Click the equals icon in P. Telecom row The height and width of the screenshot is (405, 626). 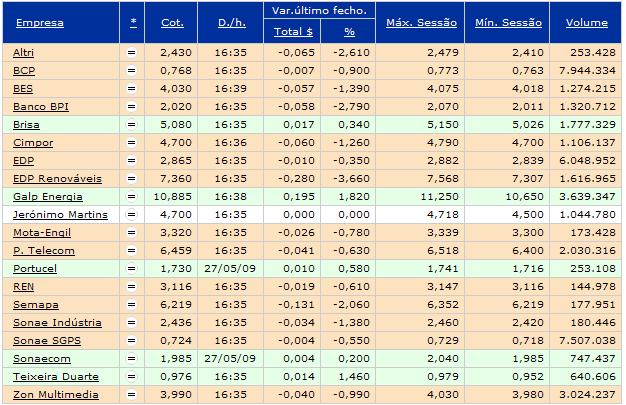point(131,250)
